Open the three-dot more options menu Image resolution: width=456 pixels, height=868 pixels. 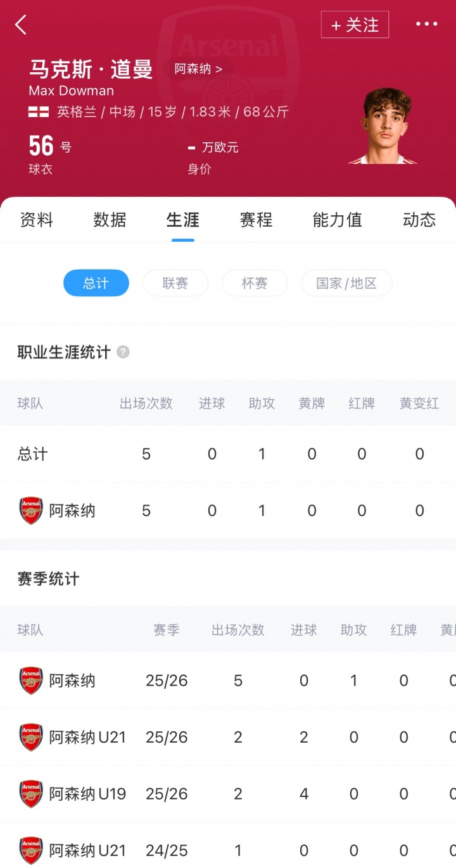click(x=426, y=24)
